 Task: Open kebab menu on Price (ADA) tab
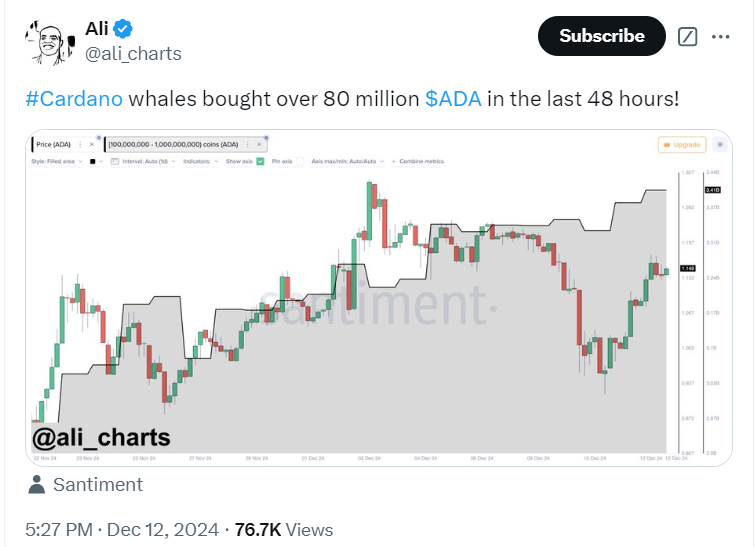click(80, 144)
